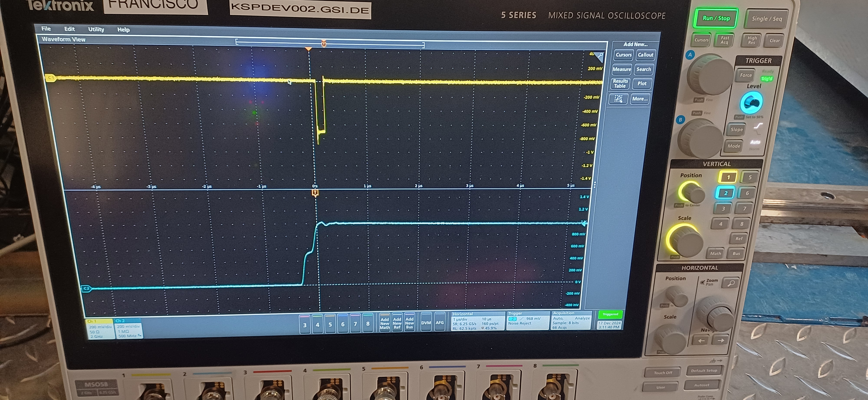Open the Utility menu
The height and width of the screenshot is (400, 868).
pyautogui.click(x=96, y=29)
